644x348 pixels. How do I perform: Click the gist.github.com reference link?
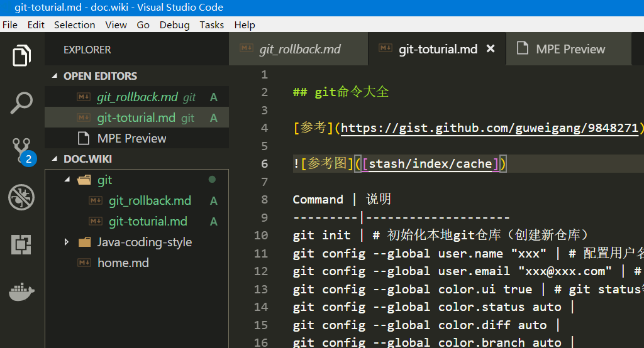tap(489, 128)
